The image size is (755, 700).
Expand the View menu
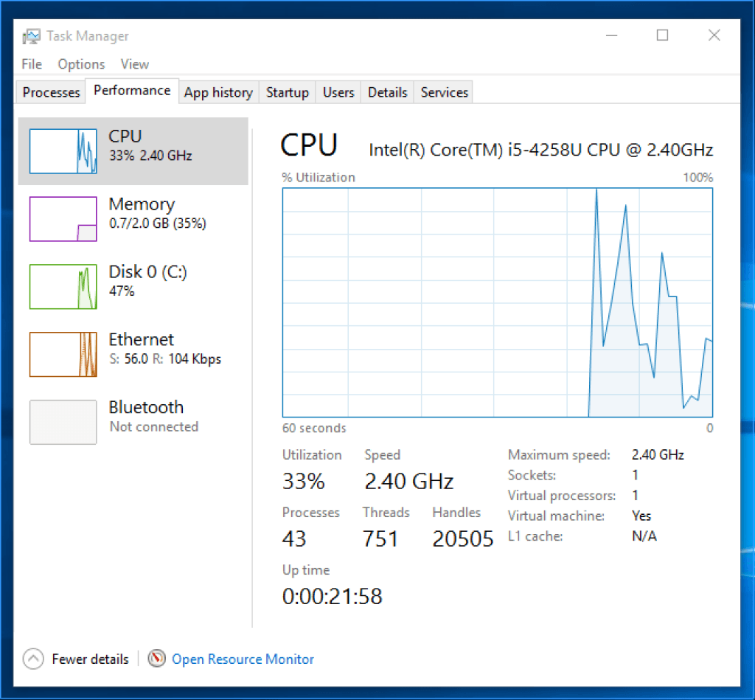click(x=134, y=64)
